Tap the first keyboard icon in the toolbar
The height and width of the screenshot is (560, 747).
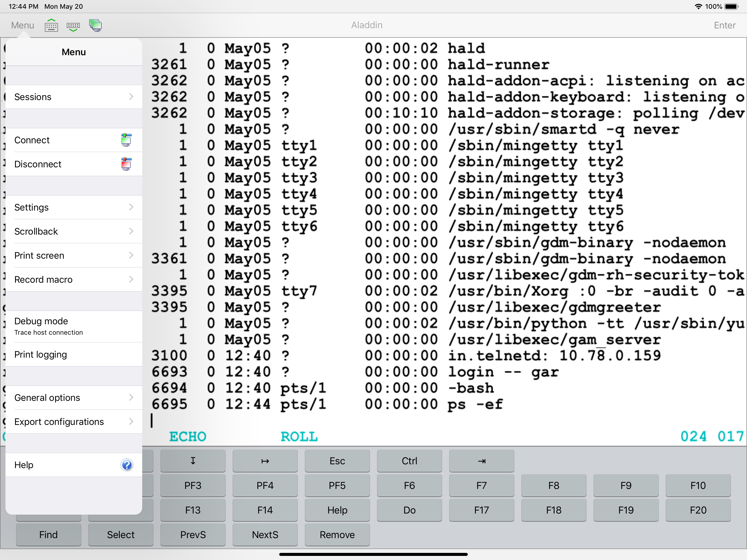click(51, 25)
